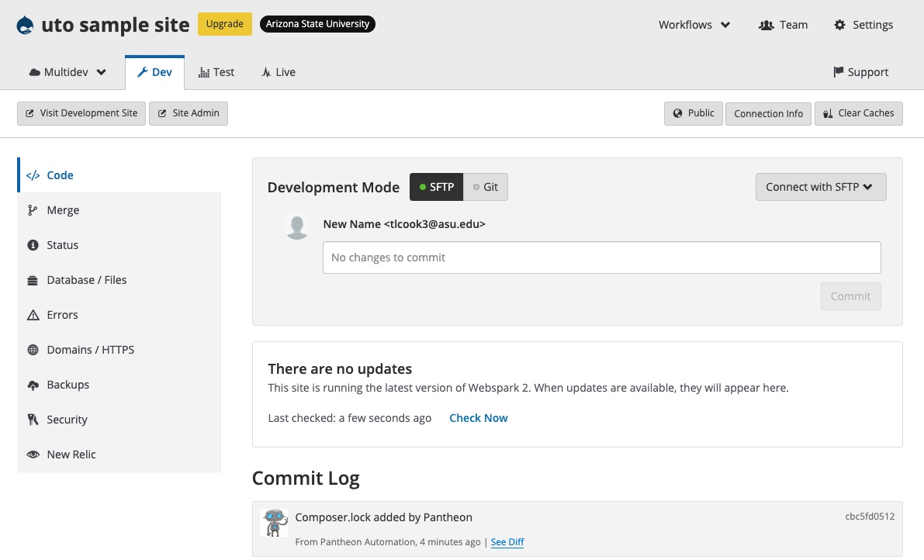Click the Errors warning triangle icon

click(33, 315)
